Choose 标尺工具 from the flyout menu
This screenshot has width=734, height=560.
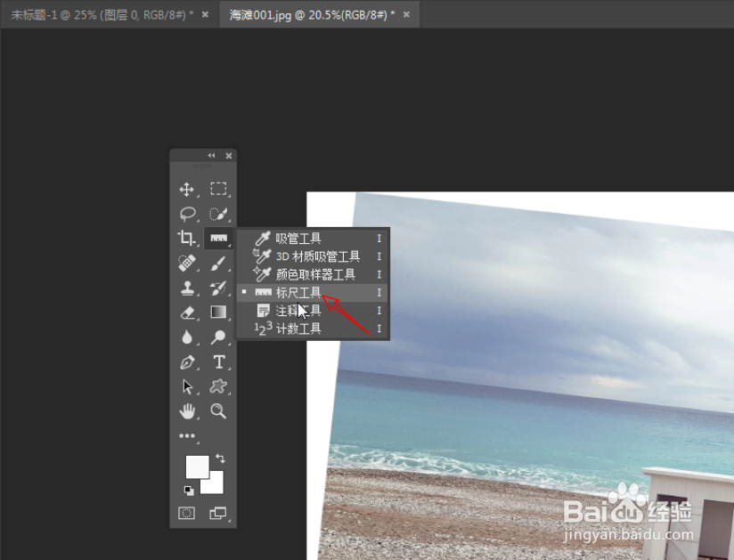coord(313,293)
